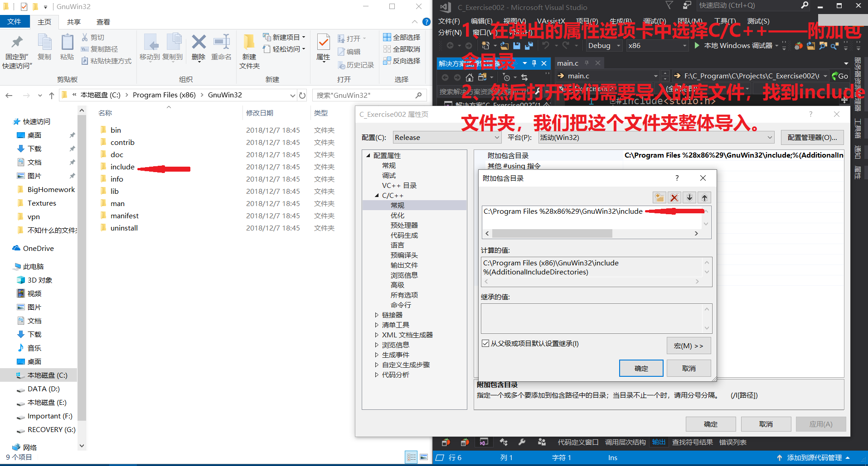
Task: Open x86 solution platform dropdown
Action: 657,45
